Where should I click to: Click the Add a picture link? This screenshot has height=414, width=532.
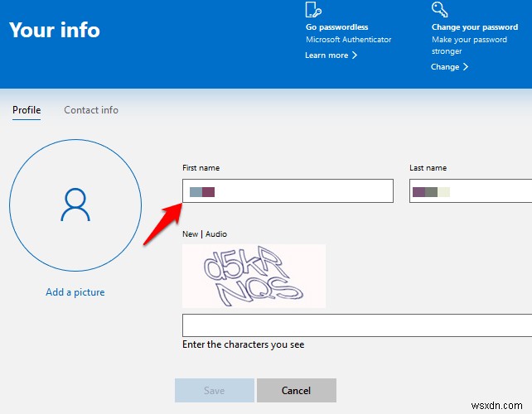pos(75,292)
